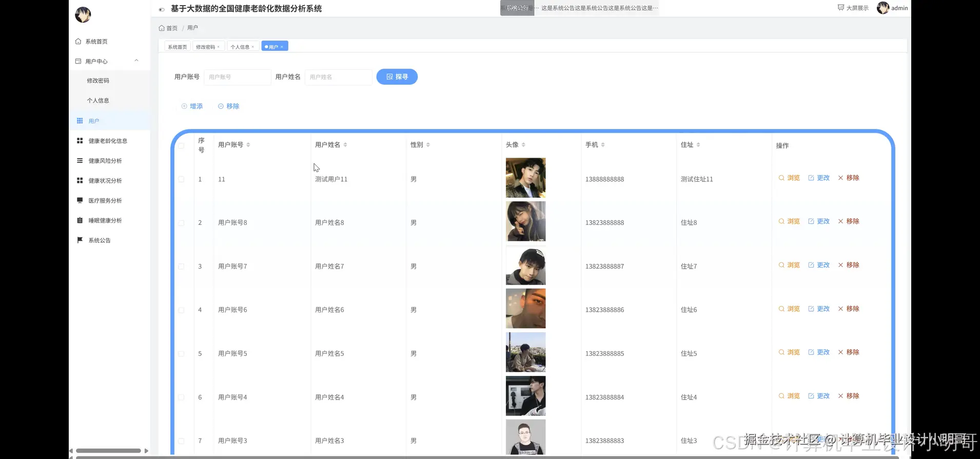Click the avatar thumbnail of 用户姓名6
Screen dimensions: 980x459
click(x=525, y=309)
